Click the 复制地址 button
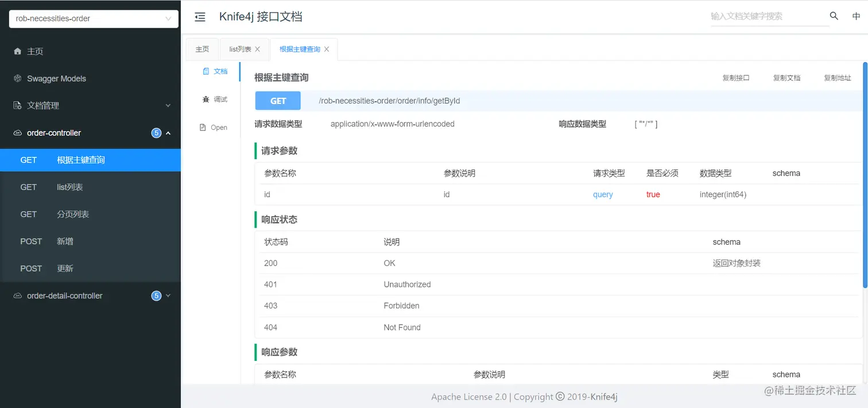 838,78
